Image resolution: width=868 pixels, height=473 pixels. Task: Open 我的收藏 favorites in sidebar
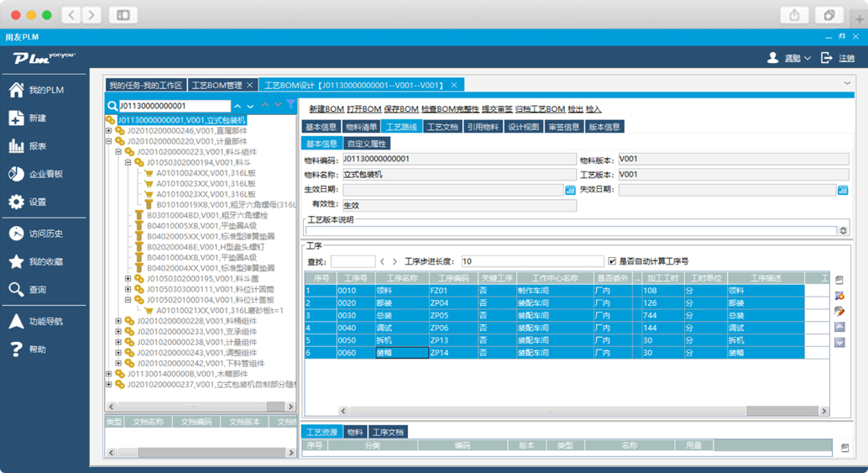click(x=45, y=262)
